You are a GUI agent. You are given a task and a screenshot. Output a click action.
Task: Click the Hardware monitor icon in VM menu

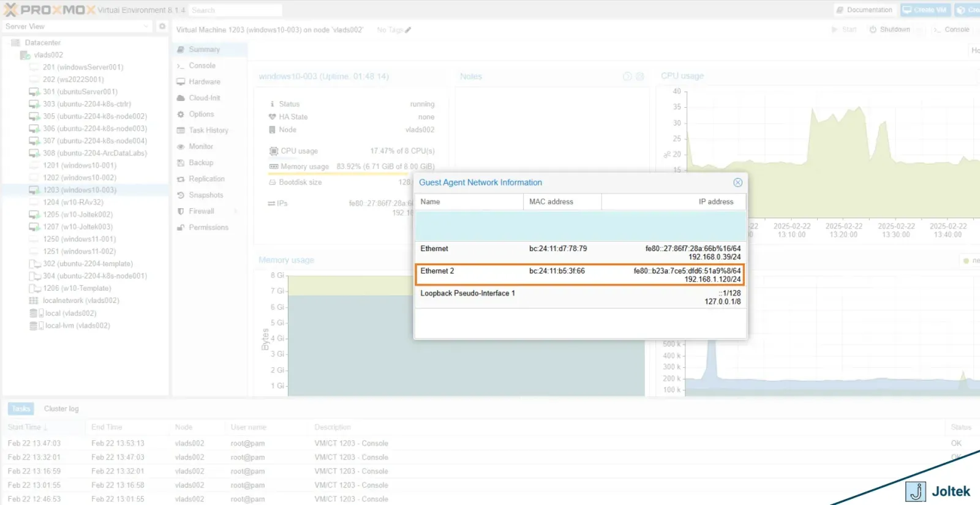(181, 81)
